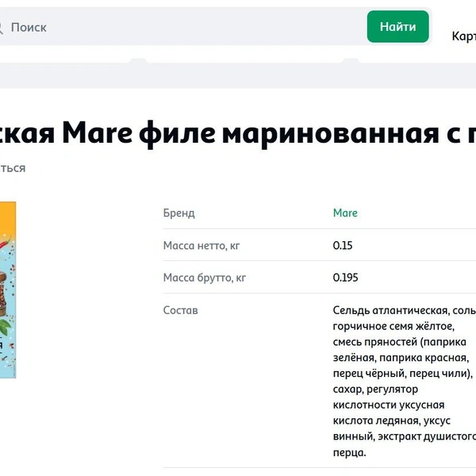Click the product package thumbnail image
Image resolution: width=476 pixels, height=476 pixels.
pos(8,290)
